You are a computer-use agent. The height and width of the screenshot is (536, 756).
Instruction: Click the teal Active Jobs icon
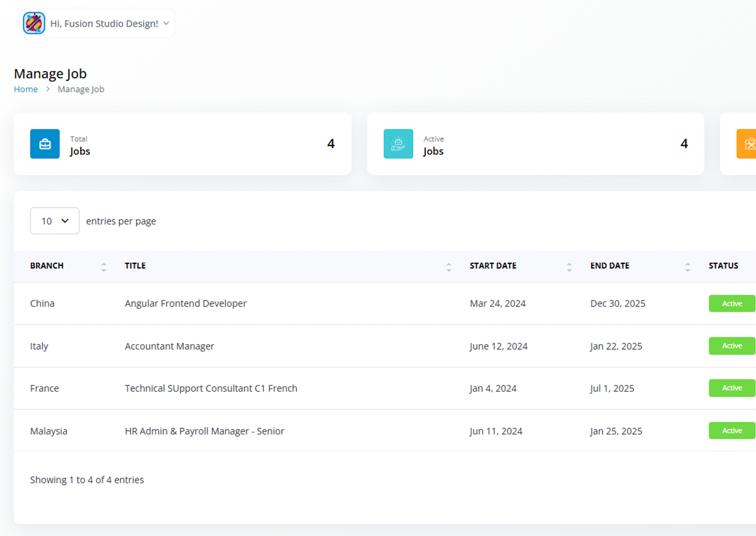398,144
